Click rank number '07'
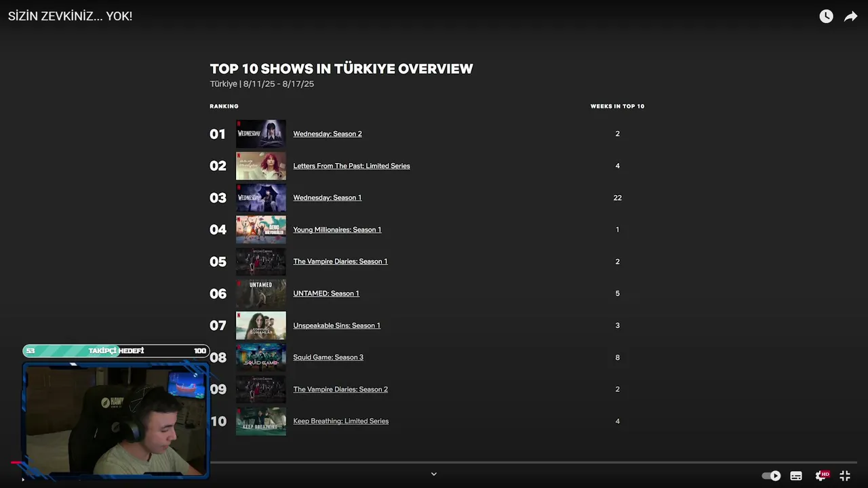868x488 pixels. click(218, 325)
